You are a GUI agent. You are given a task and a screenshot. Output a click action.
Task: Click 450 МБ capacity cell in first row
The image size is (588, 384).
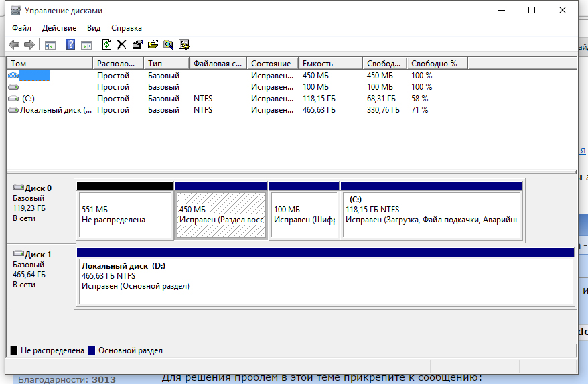tap(315, 76)
